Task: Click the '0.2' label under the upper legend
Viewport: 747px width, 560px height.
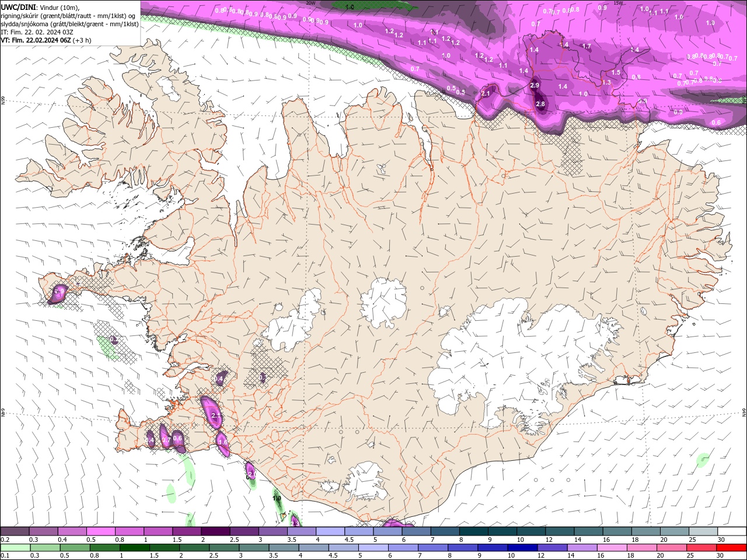Action: pos(5,540)
